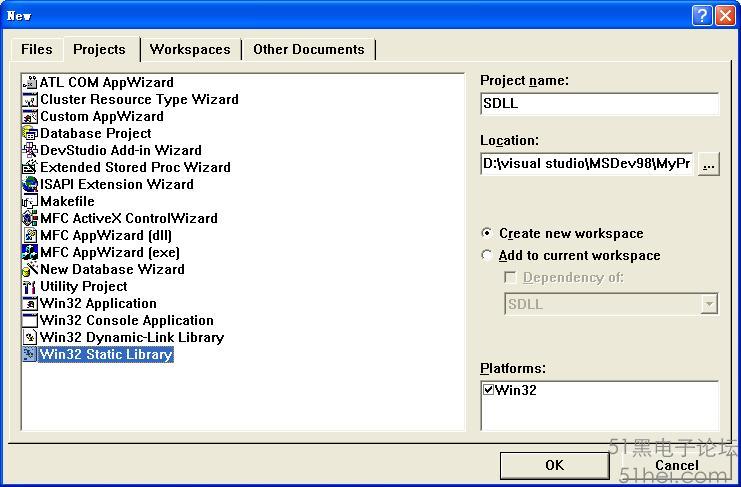Select the highlighted Win32 Static Library text

(x=106, y=354)
